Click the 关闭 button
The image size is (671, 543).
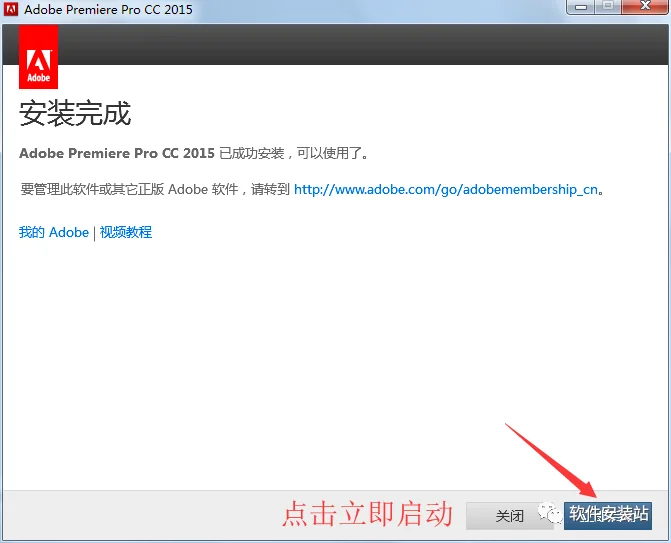click(x=509, y=516)
